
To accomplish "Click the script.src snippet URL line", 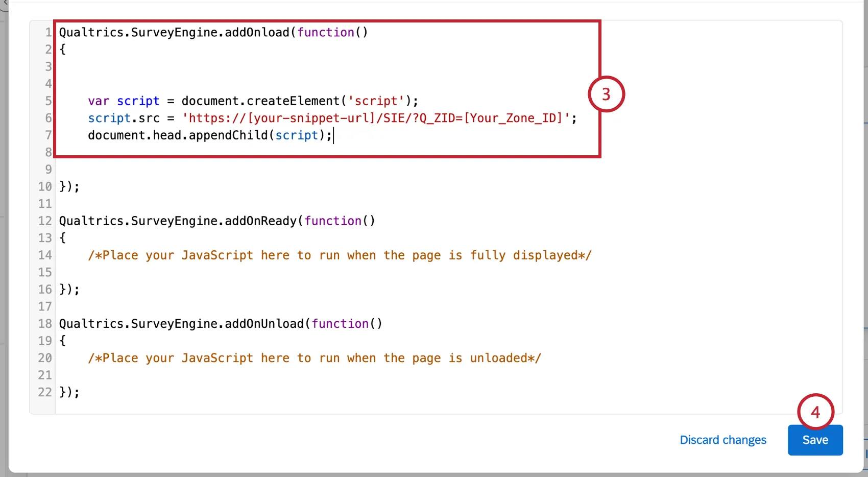I will point(332,118).
